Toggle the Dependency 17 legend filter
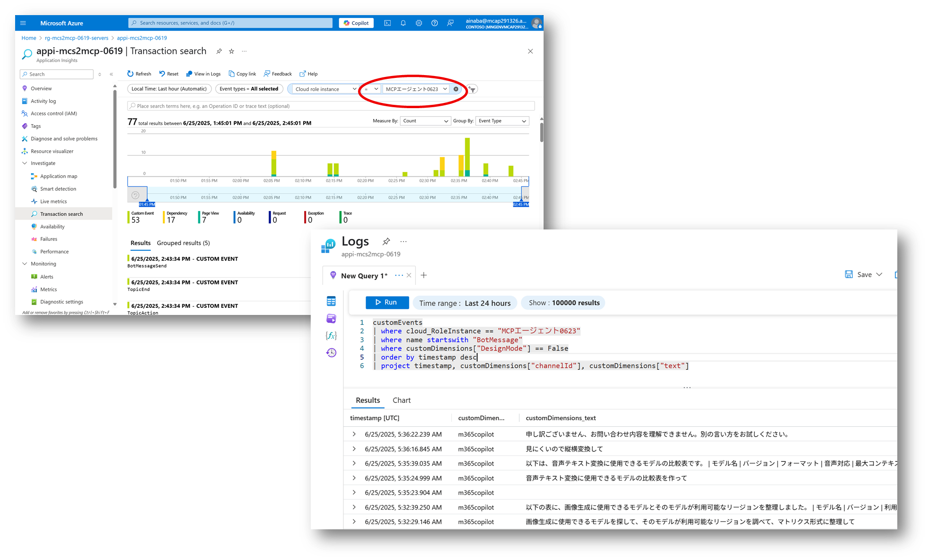This screenshot has width=928, height=560. (175, 217)
